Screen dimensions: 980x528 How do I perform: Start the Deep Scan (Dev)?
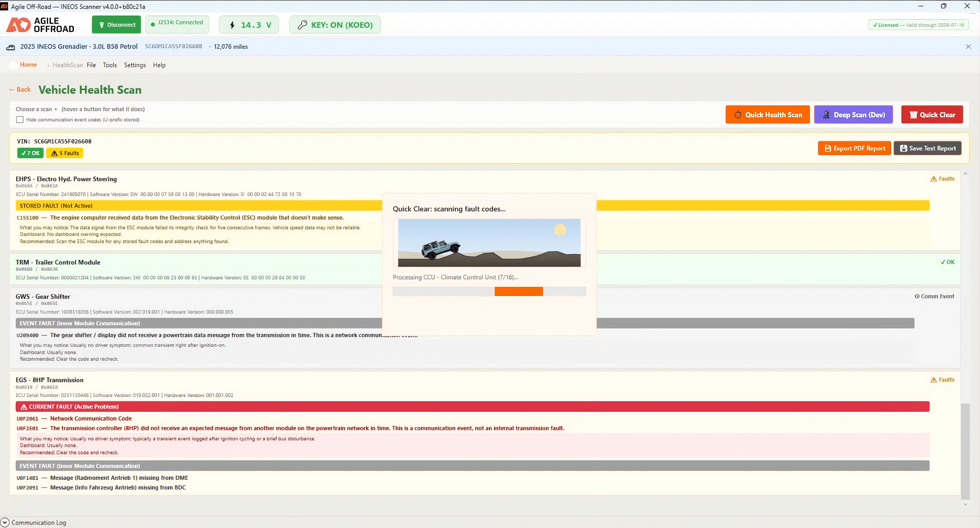tap(853, 115)
